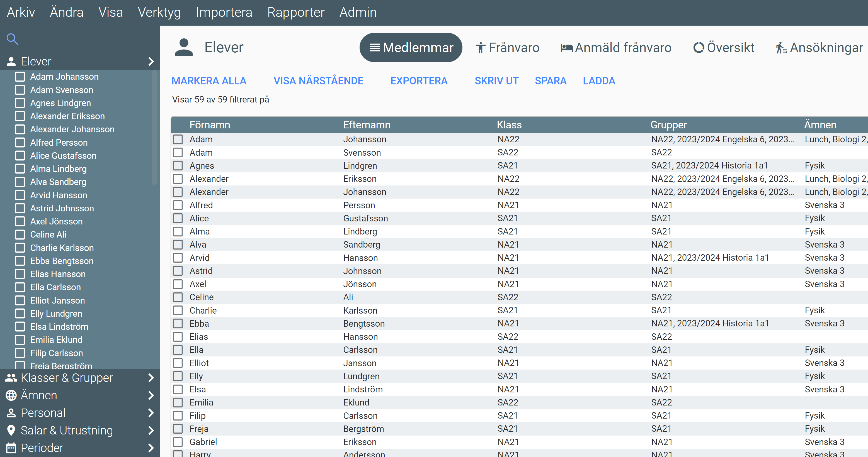This screenshot has height=457, width=868.
Task: Tick the checkbox for table row Alfred Persson
Action: click(x=178, y=205)
